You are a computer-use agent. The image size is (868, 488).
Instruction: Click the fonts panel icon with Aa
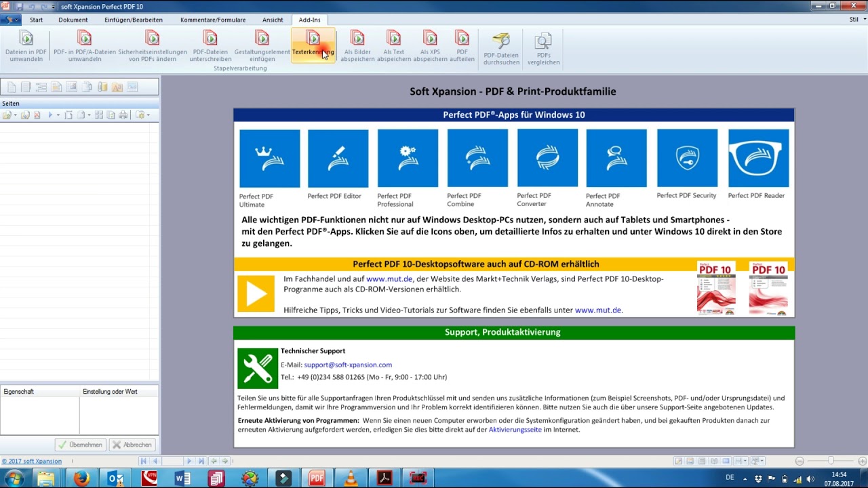[x=117, y=87]
